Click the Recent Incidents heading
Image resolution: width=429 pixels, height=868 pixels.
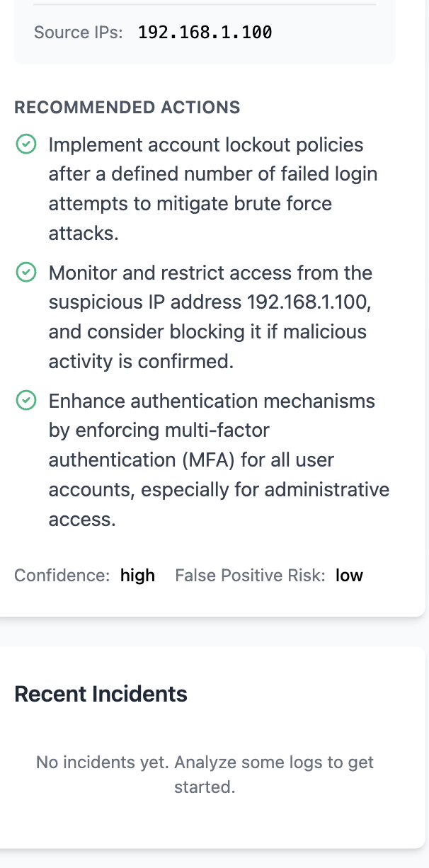pyautogui.click(x=101, y=694)
